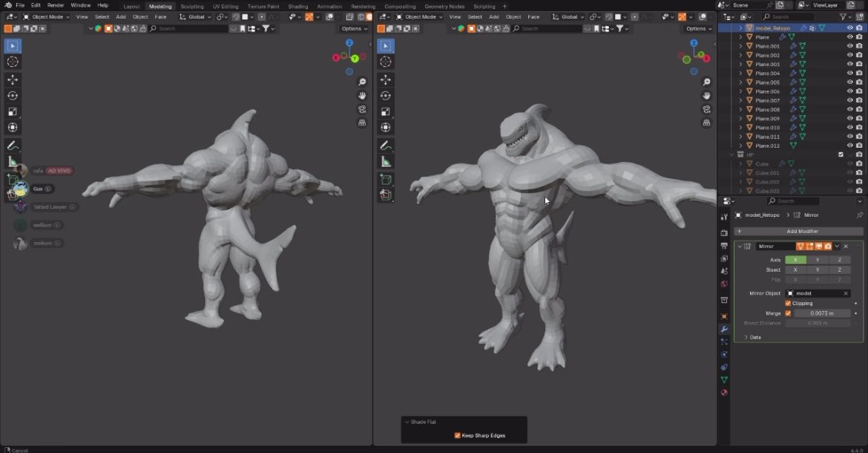The width and height of the screenshot is (868, 453).
Task: Open the Output properties tab
Action: click(x=724, y=245)
